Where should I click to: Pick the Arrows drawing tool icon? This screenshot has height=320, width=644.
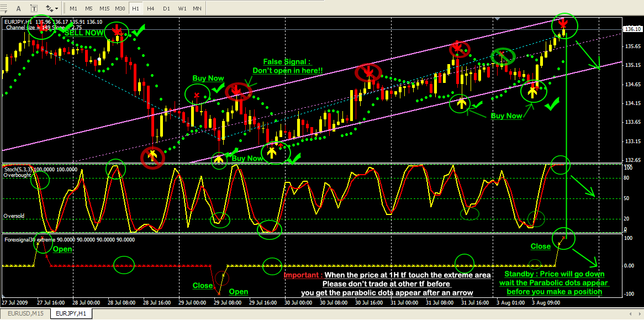coord(50,8)
